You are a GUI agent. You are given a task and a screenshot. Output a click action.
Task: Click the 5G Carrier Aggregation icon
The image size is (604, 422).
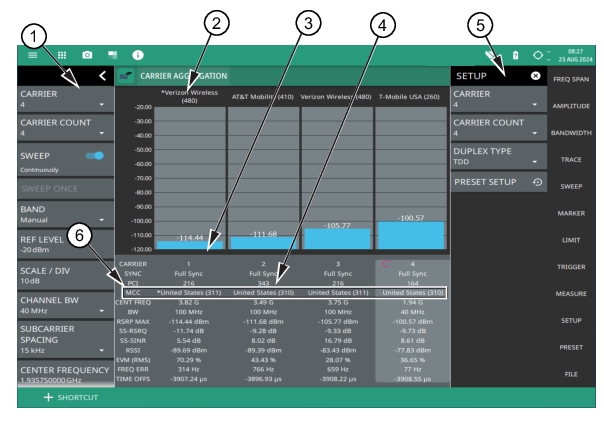click(127, 76)
